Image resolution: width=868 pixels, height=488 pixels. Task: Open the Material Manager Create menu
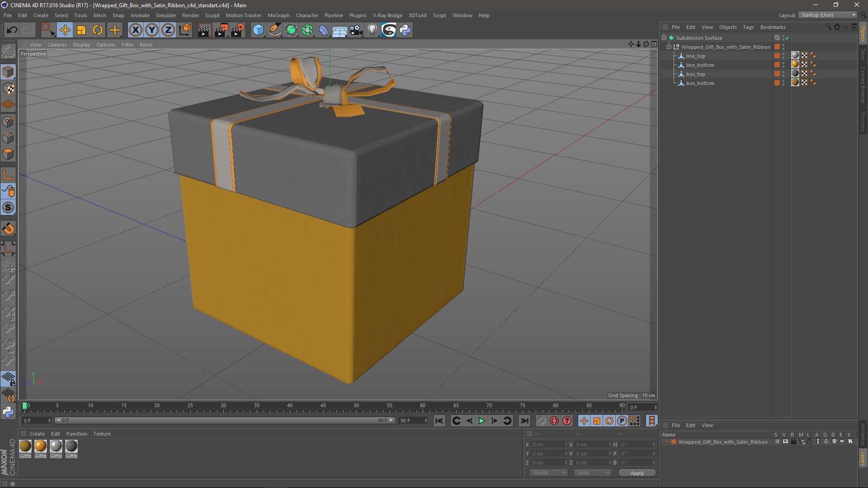click(x=37, y=434)
